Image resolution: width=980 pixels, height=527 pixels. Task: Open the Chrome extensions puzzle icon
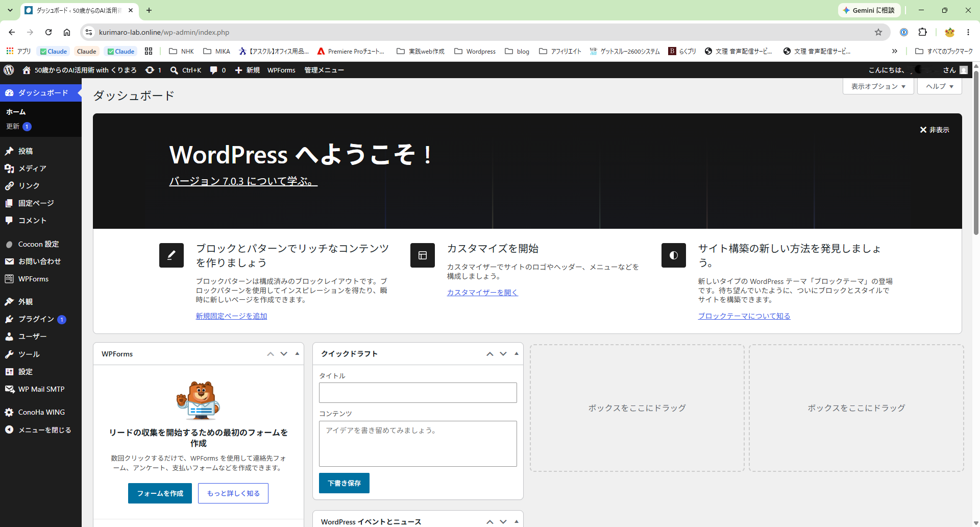922,32
